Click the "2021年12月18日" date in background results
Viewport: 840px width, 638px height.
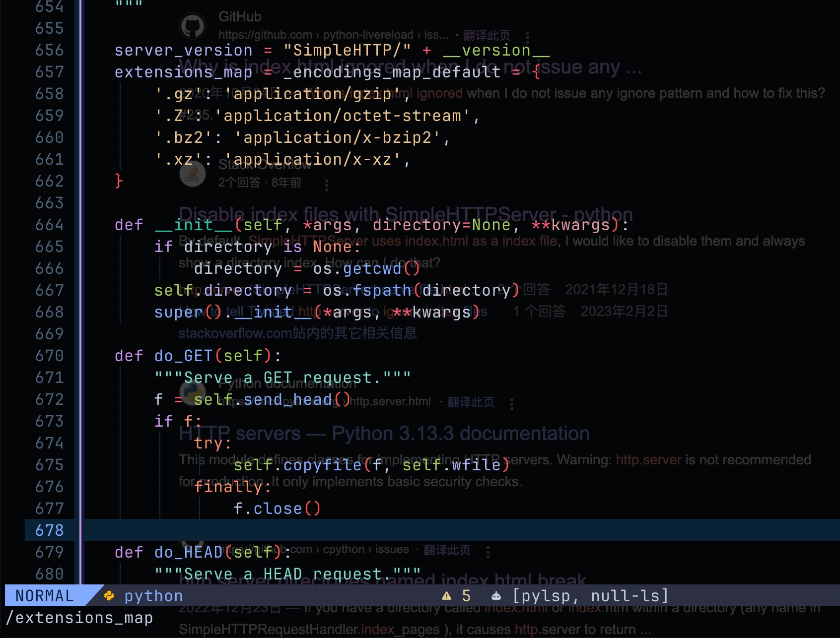[616, 289]
